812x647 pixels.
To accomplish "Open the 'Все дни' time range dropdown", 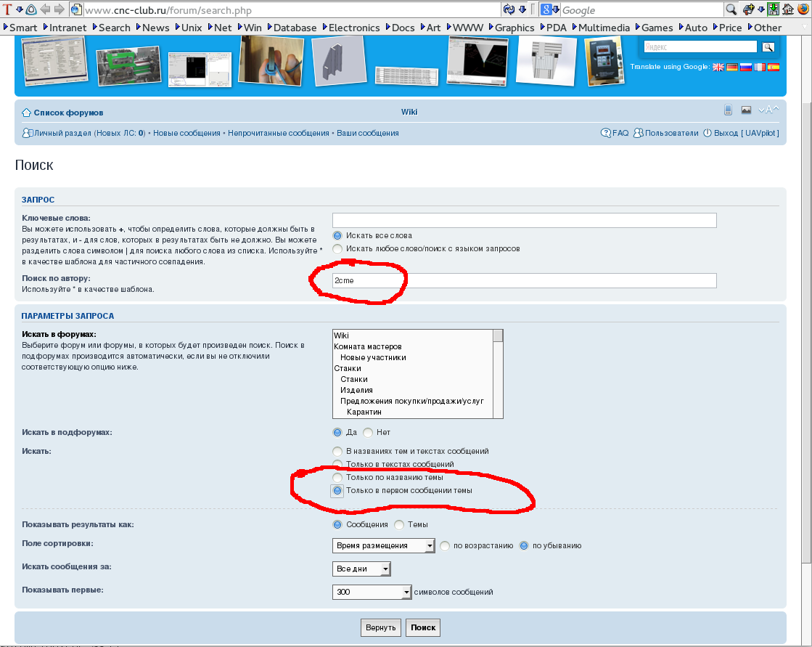I will (x=361, y=569).
